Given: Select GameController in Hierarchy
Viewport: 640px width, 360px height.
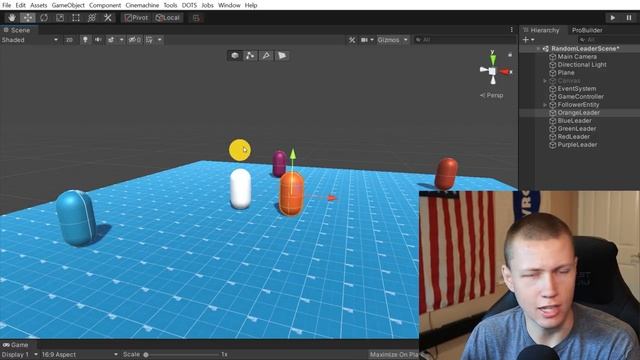Looking at the screenshot, I should [580, 97].
